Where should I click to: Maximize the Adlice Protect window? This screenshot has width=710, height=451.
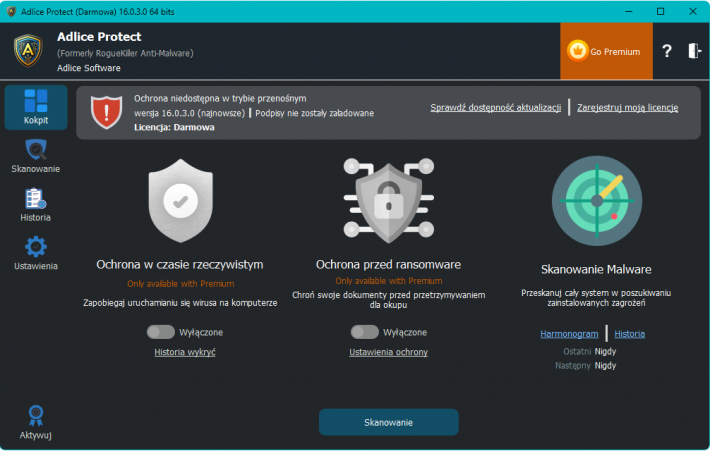(661, 11)
